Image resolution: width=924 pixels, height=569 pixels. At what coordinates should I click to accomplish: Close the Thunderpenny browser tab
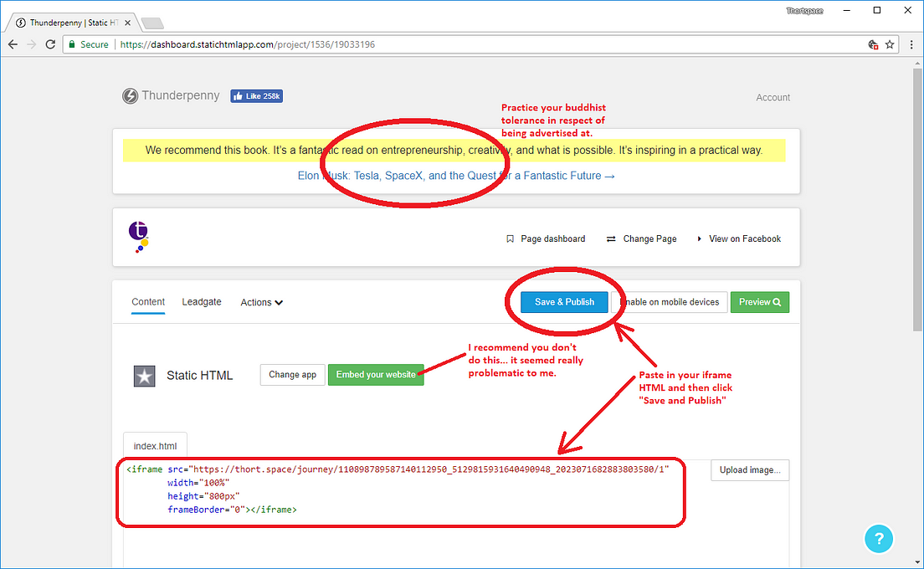128,23
